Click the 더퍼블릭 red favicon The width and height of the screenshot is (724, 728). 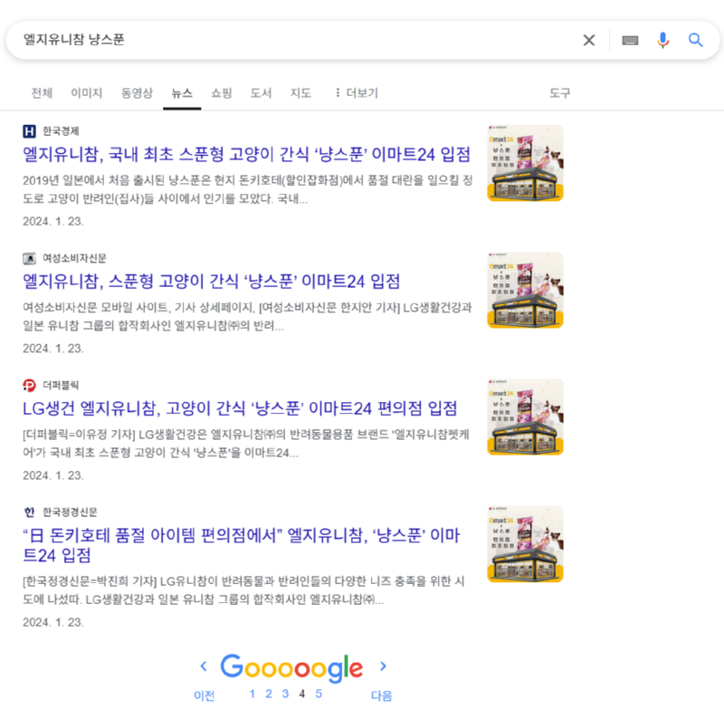(x=29, y=386)
